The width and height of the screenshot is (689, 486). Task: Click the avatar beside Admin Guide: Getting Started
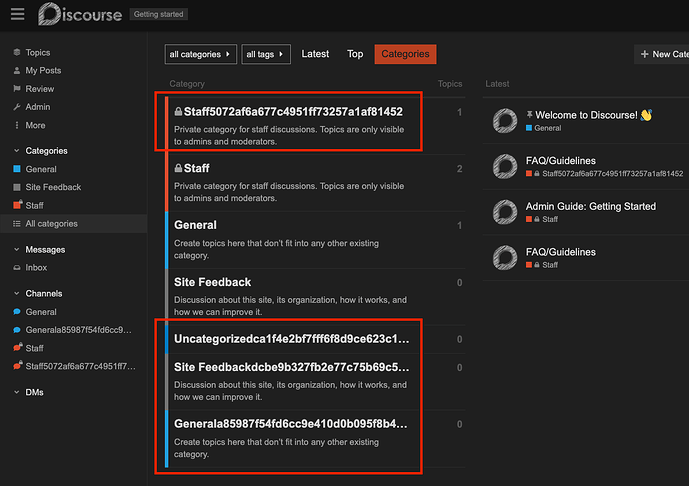[x=505, y=212]
